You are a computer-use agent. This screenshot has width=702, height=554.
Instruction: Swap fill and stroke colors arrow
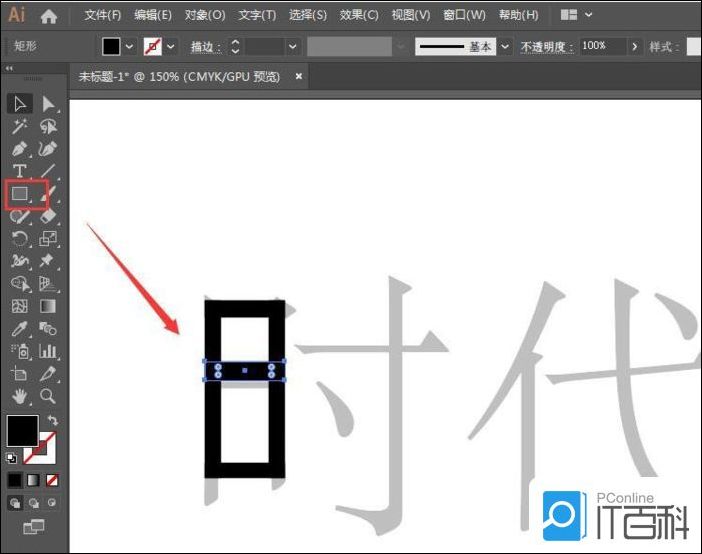tap(52, 421)
